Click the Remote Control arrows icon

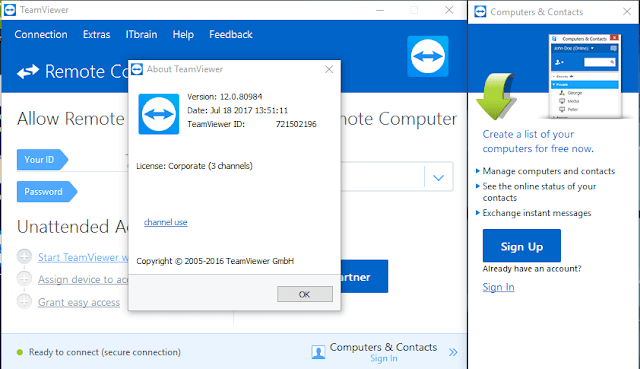point(28,72)
